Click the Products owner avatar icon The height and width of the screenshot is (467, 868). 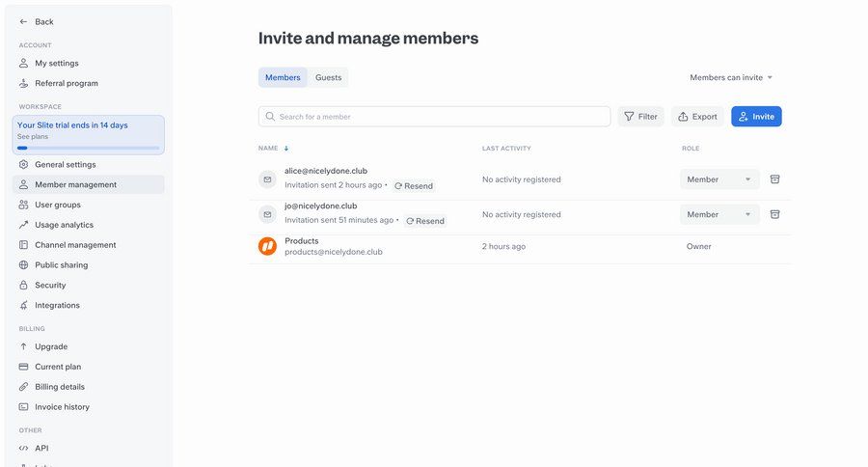(x=267, y=246)
